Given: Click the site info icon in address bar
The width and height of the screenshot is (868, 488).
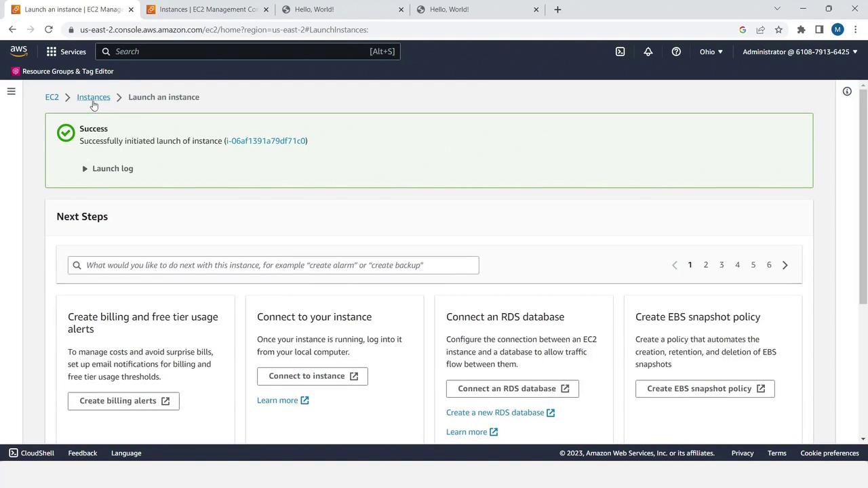Looking at the screenshot, I should coord(71,30).
